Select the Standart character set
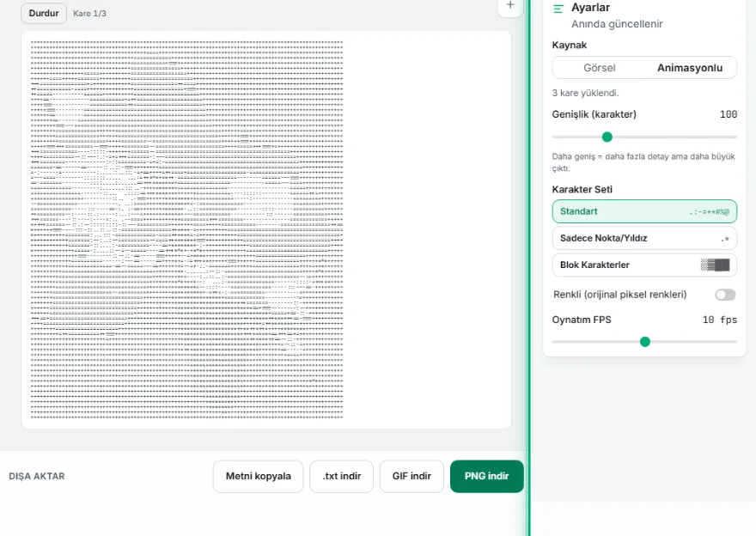 (x=644, y=211)
